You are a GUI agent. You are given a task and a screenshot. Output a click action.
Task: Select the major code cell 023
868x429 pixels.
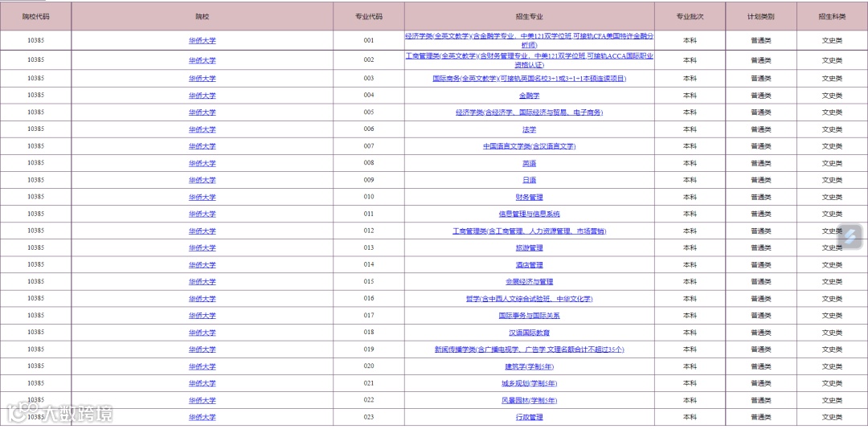(369, 418)
